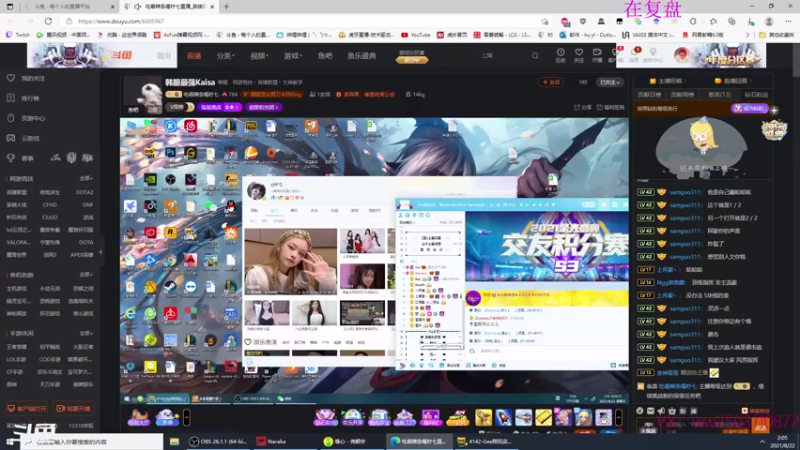Open 鱼乐盛典 in the Douyu nav
This screenshot has height=450, width=800.
pos(362,56)
